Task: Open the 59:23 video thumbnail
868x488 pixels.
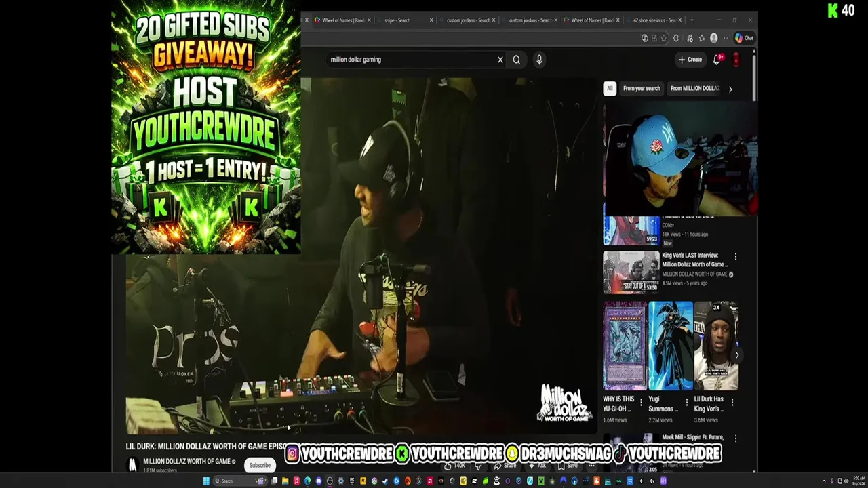Action: 631,230
